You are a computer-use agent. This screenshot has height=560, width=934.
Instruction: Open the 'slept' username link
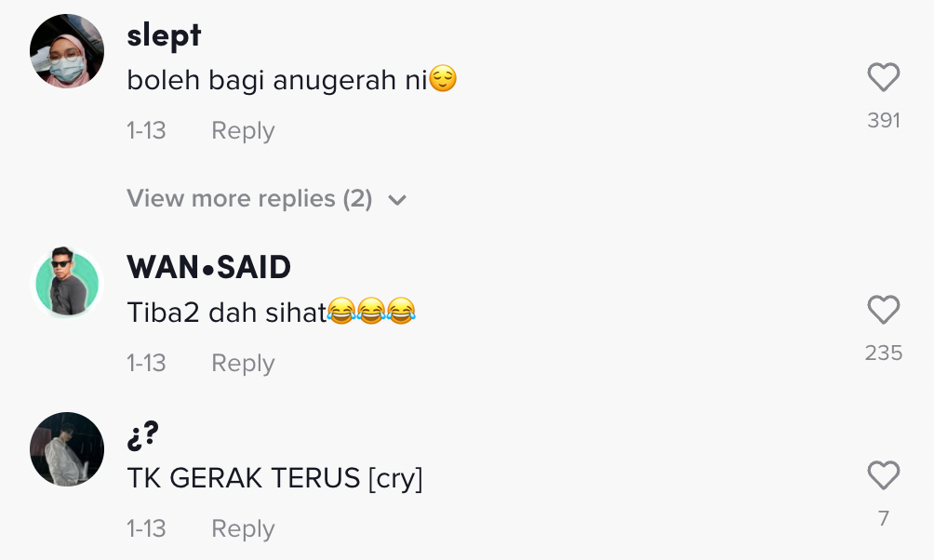(164, 35)
